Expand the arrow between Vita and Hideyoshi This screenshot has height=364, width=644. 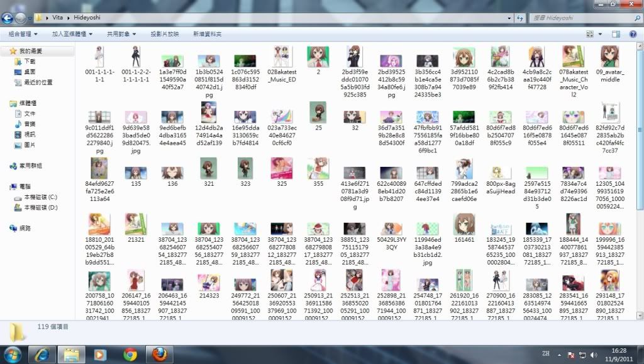coord(68,18)
